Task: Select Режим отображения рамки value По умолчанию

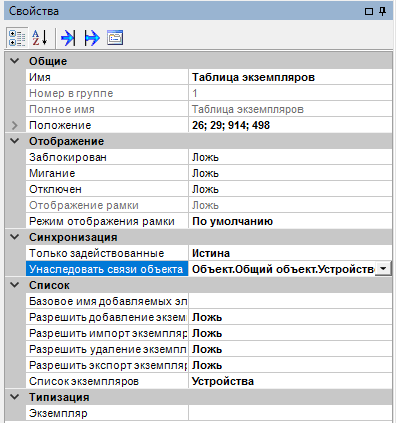Action: [232, 221]
